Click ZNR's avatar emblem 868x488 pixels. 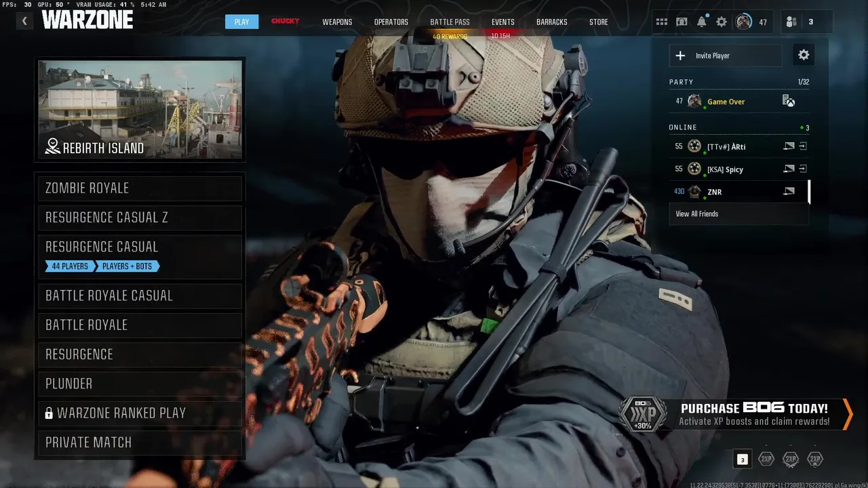tap(694, 192)
